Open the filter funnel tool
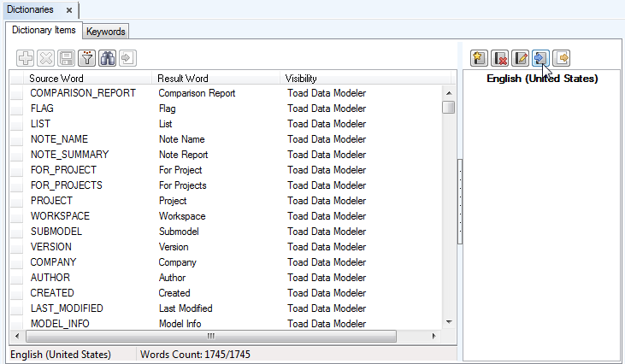Screen dimensions: 625x364 click(x=87, y=58)
